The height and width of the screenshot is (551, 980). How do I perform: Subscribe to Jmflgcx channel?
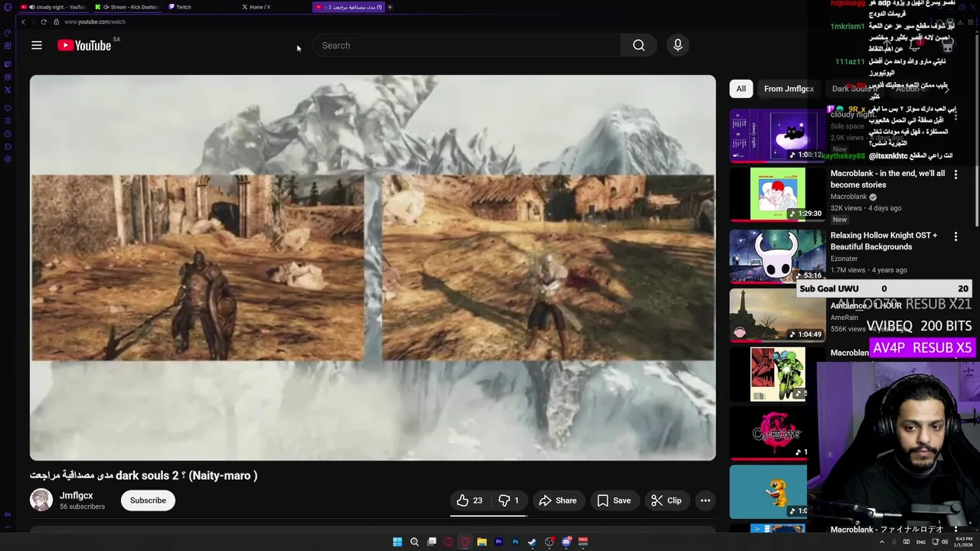pyautogui.click(x=148, y=500)
